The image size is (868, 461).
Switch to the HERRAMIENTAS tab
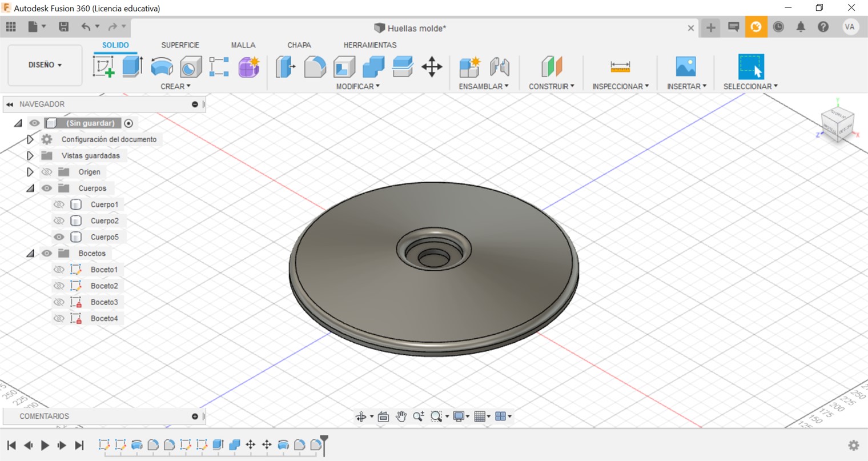370,45
